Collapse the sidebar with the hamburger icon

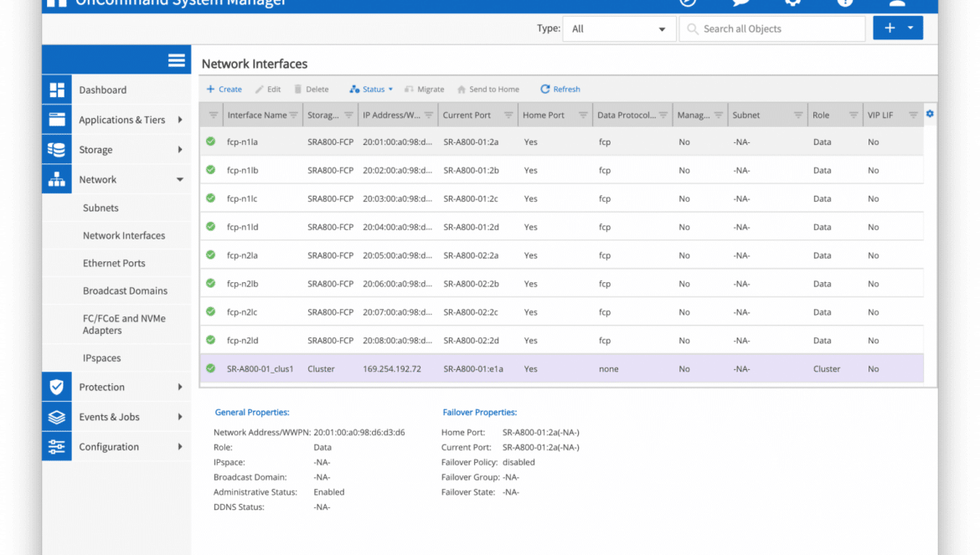(x=176, y=60)
